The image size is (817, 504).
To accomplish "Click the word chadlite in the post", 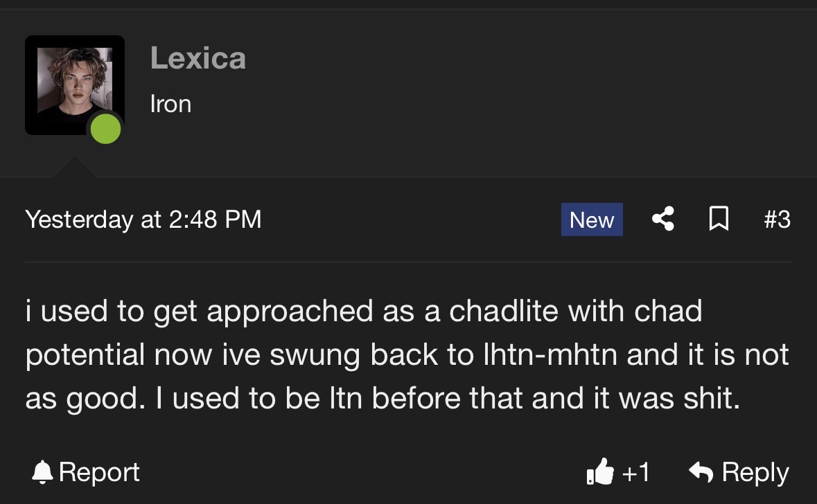I will point(504,311).
